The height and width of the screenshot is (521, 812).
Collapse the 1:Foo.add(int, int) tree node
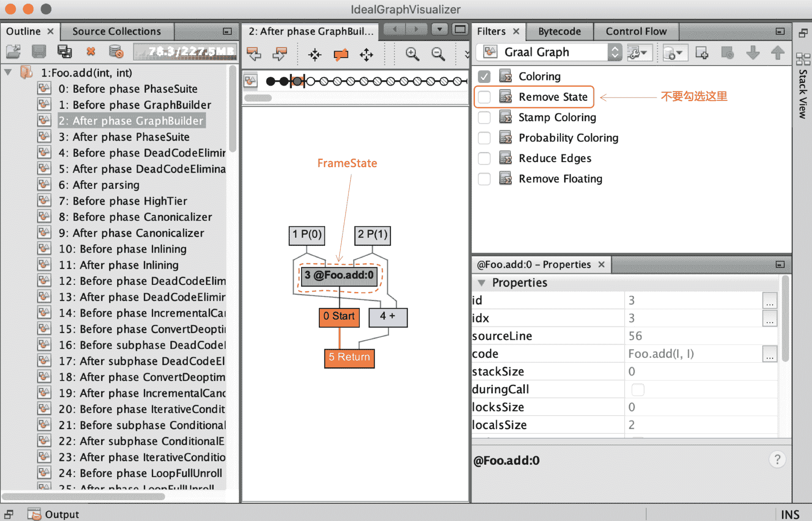[x=8, y=73]
